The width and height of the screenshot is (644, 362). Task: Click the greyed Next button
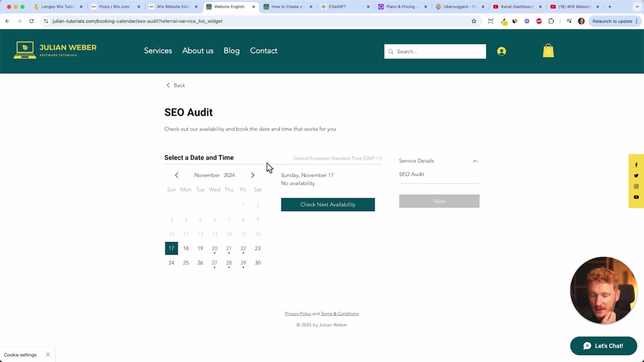point(439,201)
